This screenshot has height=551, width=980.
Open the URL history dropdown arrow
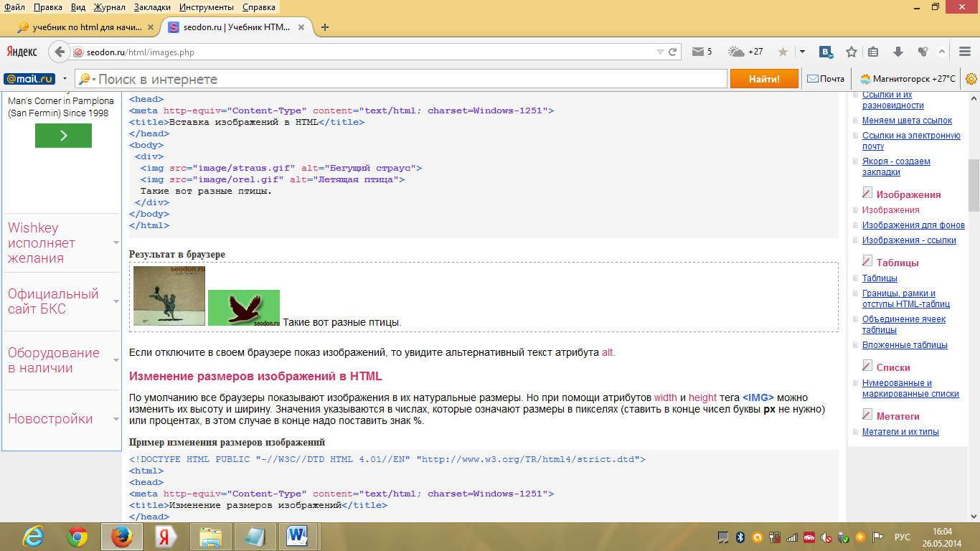pyautogui.click(x=660, y=52)
